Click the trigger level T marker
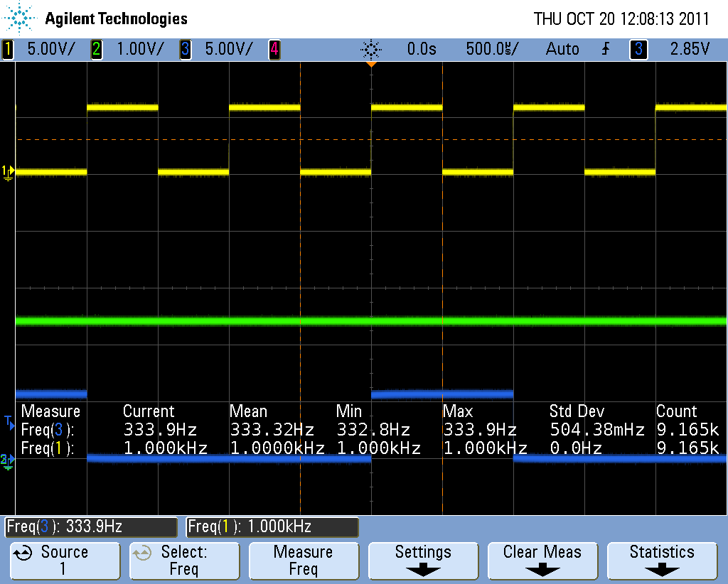Screen dimensions: 728x584 coord(9,423)
